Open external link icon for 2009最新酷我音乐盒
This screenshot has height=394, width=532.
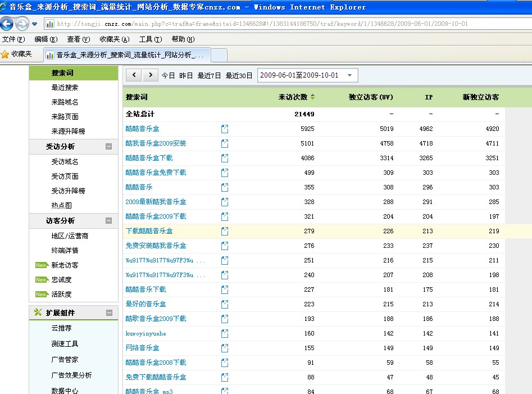[x=225, y=202]
